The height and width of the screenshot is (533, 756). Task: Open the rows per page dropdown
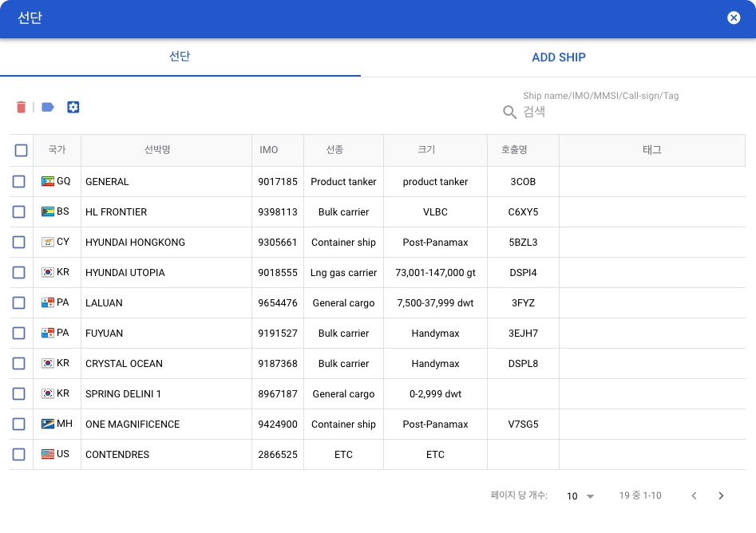[580, 495]
